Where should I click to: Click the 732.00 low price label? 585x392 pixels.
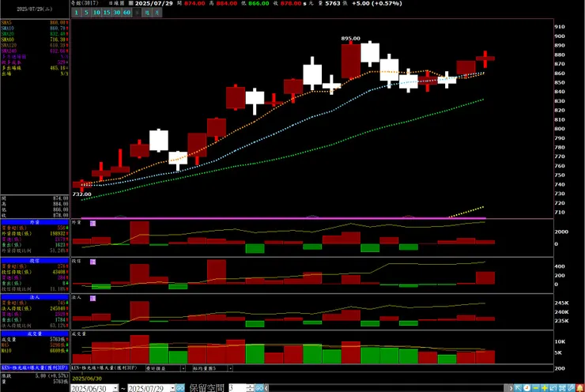[82, 194]
